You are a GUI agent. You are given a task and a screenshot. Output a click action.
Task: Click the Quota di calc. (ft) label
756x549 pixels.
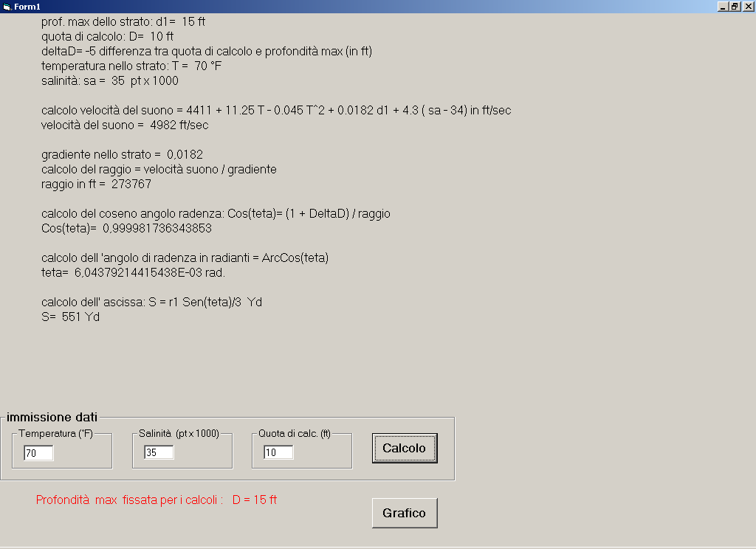(295, 433)
